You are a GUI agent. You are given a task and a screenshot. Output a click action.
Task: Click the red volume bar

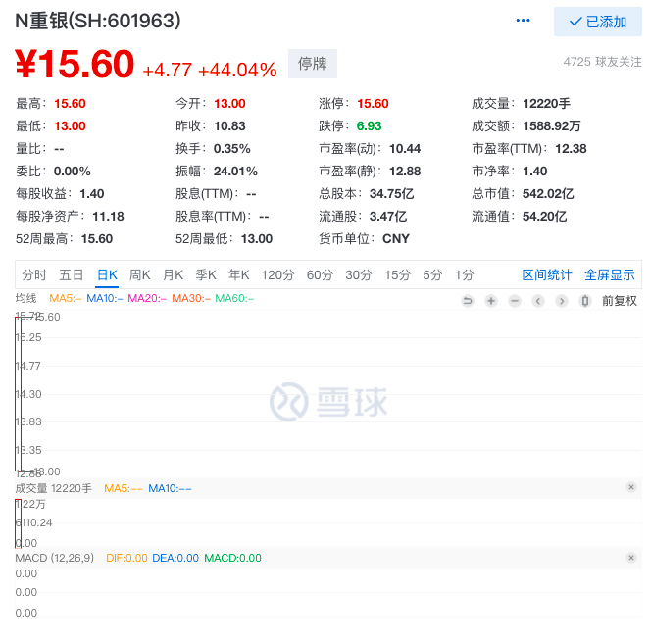point(18,523)
